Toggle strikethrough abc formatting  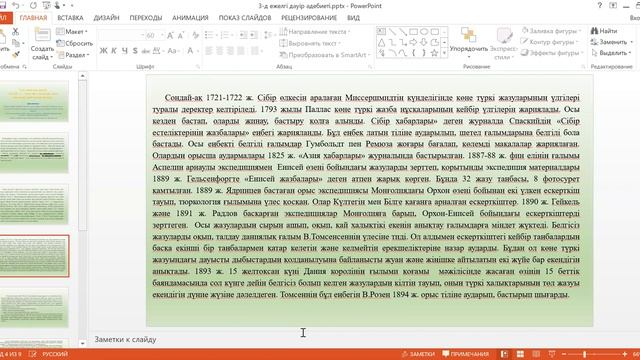click(x=146, y=51)
